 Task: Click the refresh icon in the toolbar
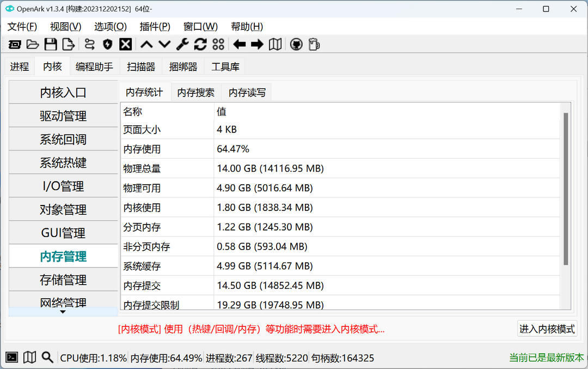200,44
